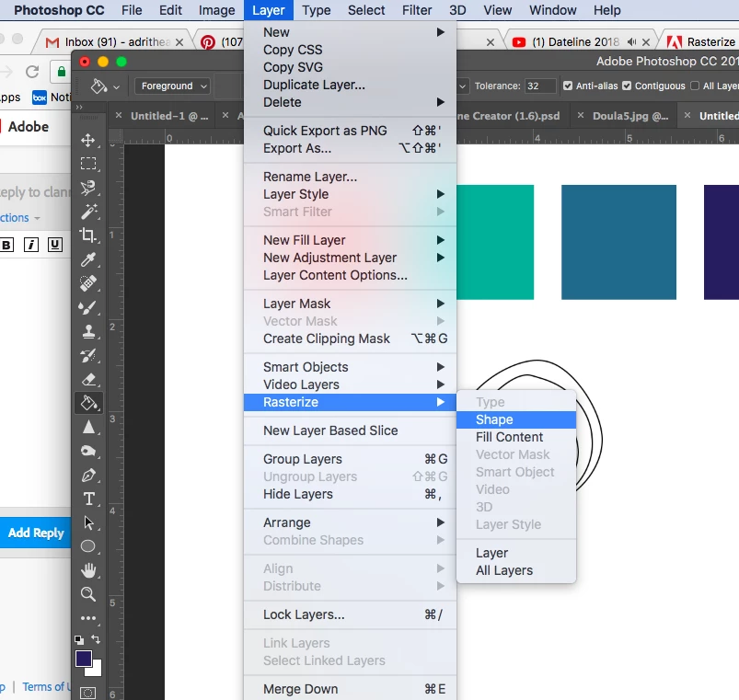The height and width of the screenshot is (700, 739).
Task: Toggle the Anti-alias checkbox
Action: point(568,86)
